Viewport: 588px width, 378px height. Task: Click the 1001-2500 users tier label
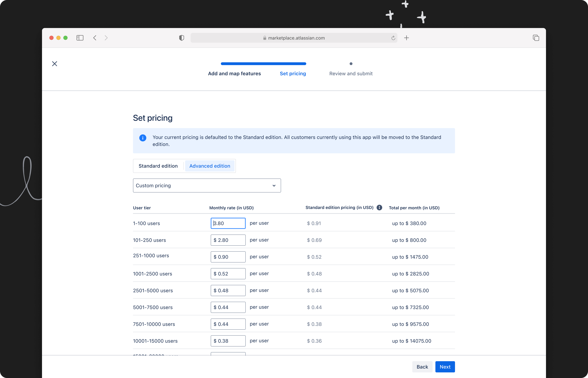click(152, 274)
